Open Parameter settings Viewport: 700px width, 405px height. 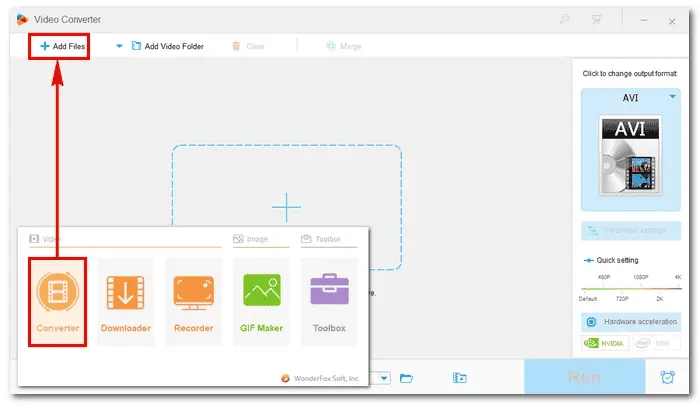631,230
